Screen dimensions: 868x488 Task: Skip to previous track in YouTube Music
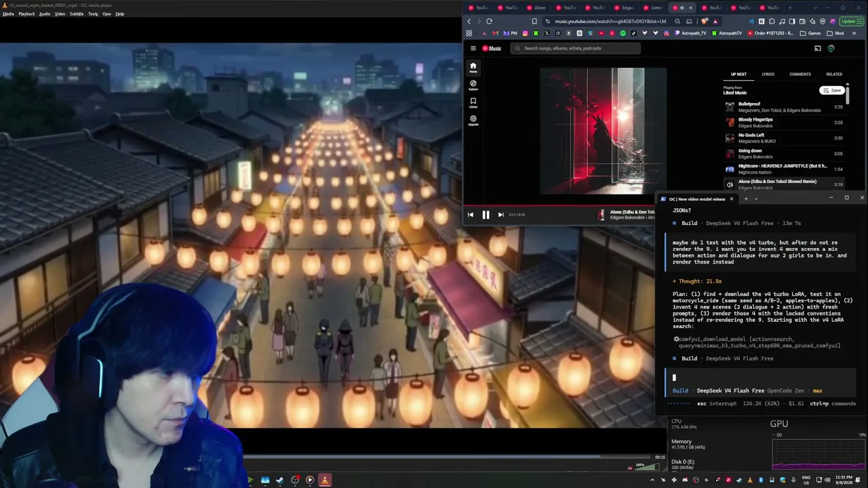471,215
